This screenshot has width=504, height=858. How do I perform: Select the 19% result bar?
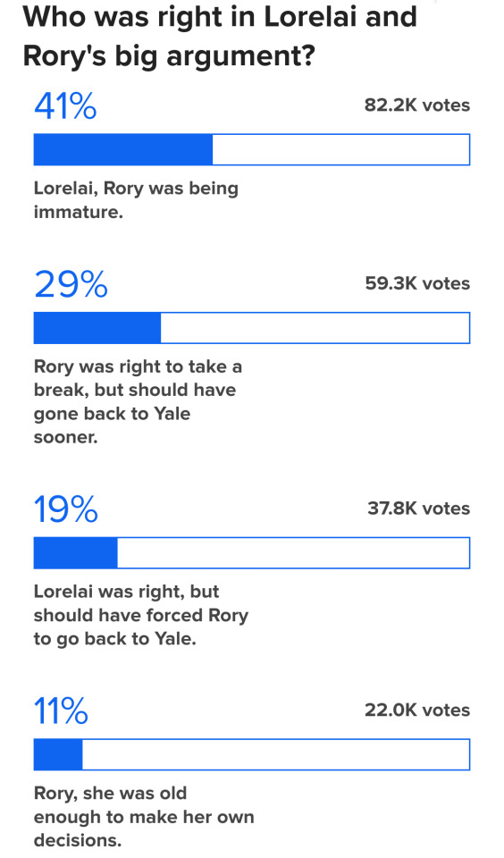click(252, 552)
